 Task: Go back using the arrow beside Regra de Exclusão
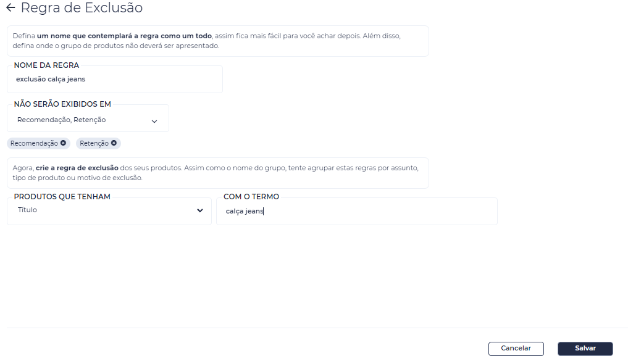pyautogui.click(x=10, y=7)
